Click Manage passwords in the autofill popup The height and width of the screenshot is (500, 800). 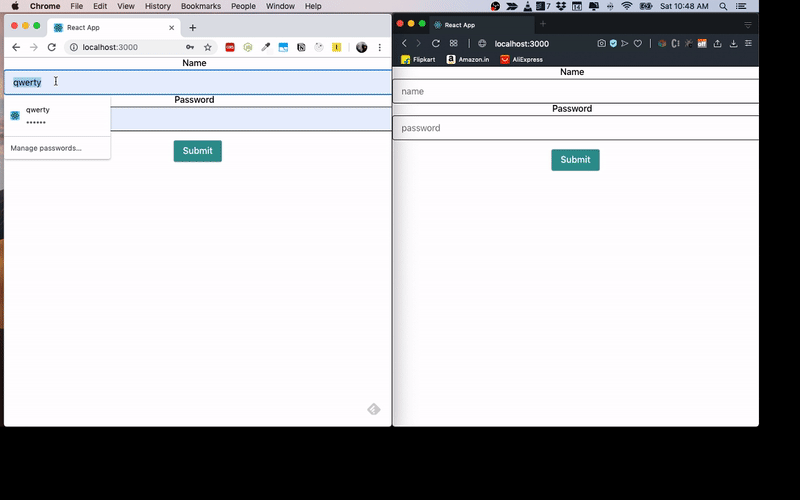click(x=46, y=148)
